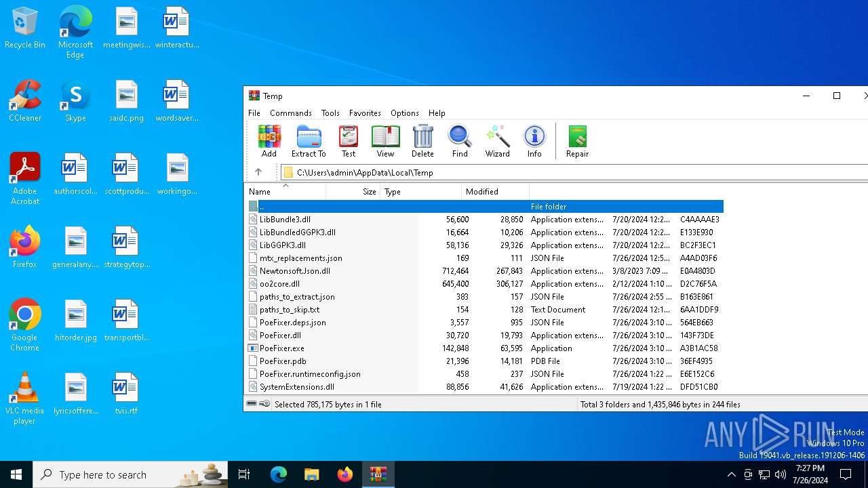Screen dimensions: 868x488
Task: Open the volume tray icon
Action: point(781,474)
